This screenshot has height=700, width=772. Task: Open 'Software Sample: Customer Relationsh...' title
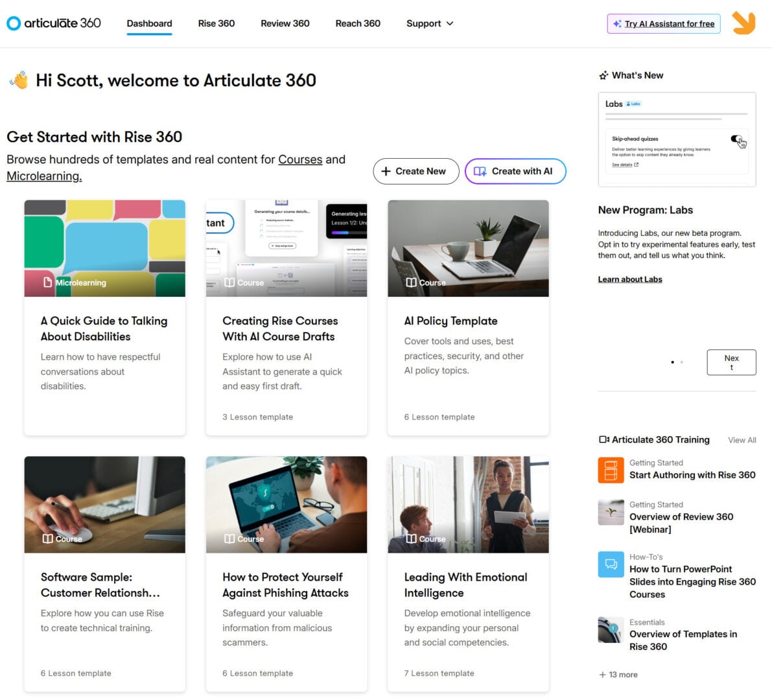pos(100,585)
